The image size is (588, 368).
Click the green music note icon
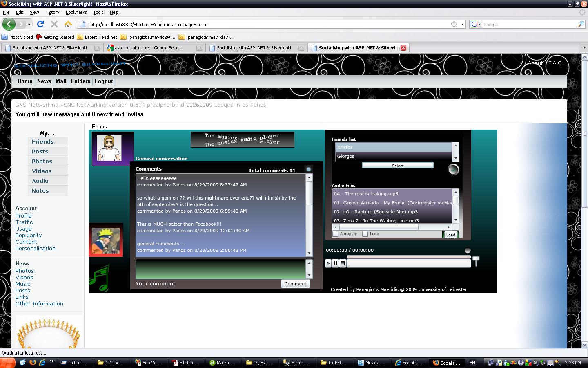tap(100, 278)
